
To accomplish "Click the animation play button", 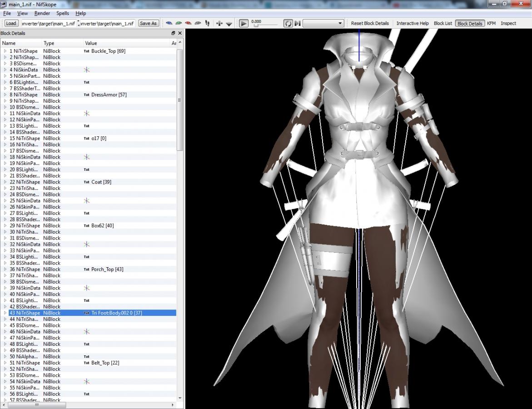I will tap(244, 23).
